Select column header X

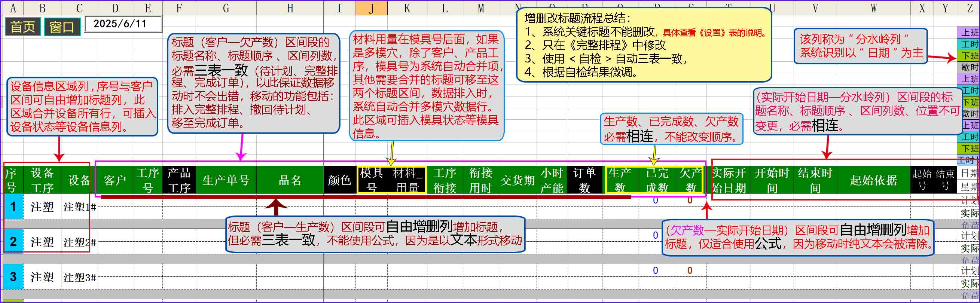pyautogui.click(x=922, y=8)
